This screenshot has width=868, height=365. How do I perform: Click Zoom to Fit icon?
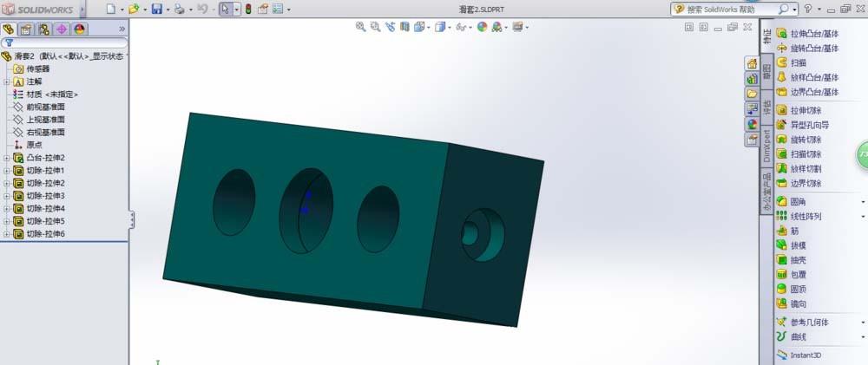click(360, 27)
